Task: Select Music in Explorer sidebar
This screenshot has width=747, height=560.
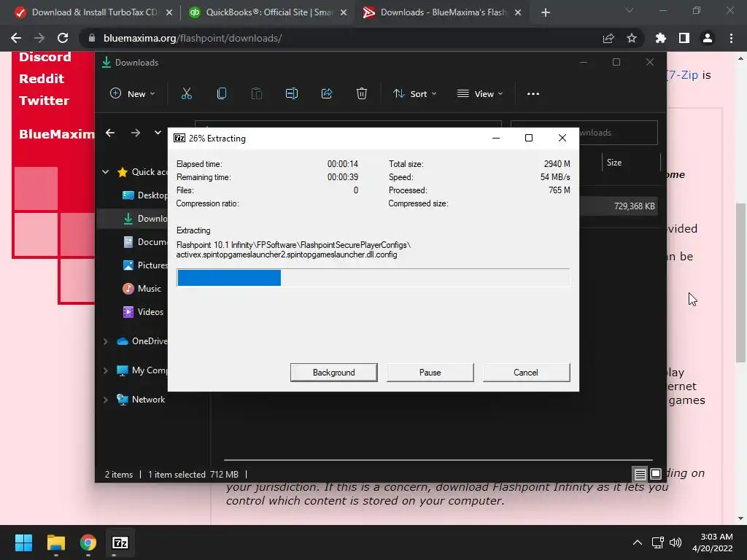Action: pyautogui.click(x=142, y=289)
